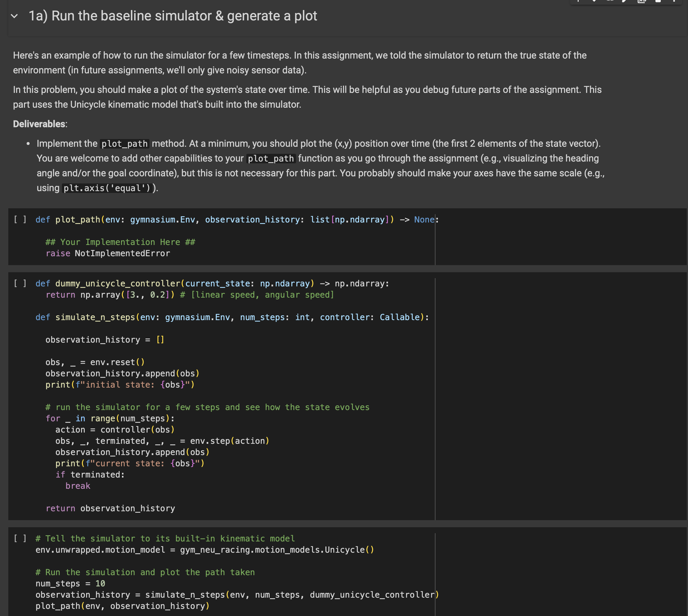688x616 pixels.
Task: Click the raise NotImplementedError line
Action: click(x=108, y=253)
